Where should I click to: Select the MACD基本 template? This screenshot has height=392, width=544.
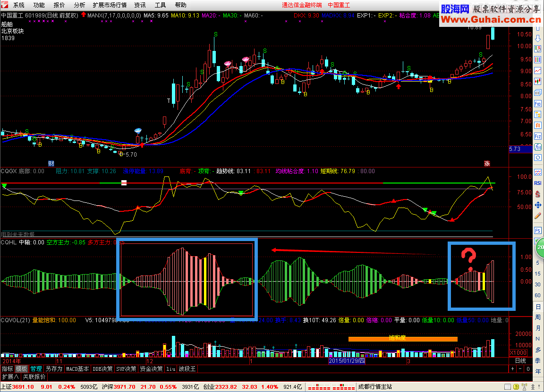pos(77,369)
